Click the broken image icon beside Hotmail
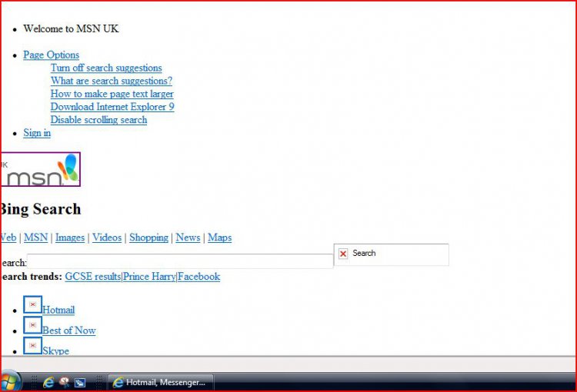 (33, 304)
